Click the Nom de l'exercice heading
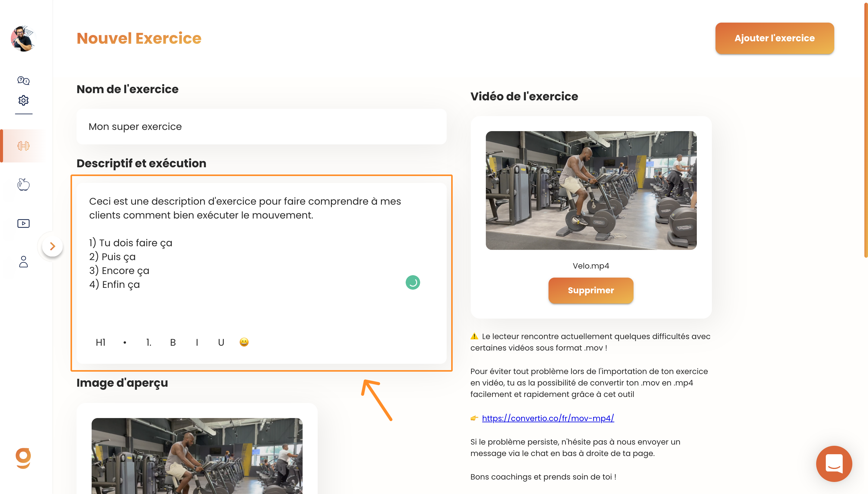The width and height of the screenshot is (868, 494). click(127, 89)
